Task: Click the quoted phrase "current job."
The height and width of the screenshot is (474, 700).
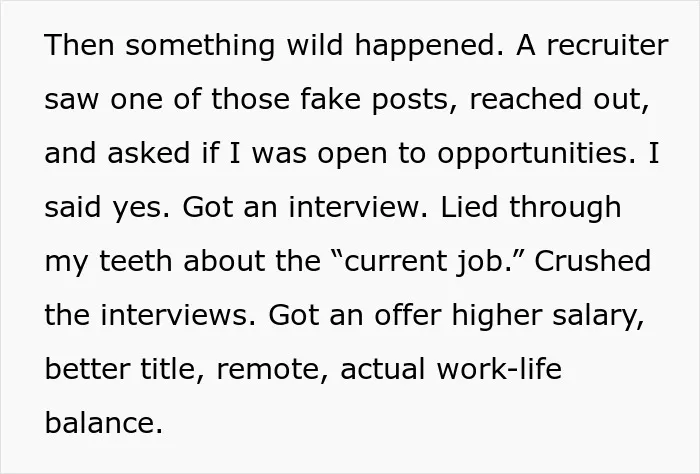Action: (427, 262)
